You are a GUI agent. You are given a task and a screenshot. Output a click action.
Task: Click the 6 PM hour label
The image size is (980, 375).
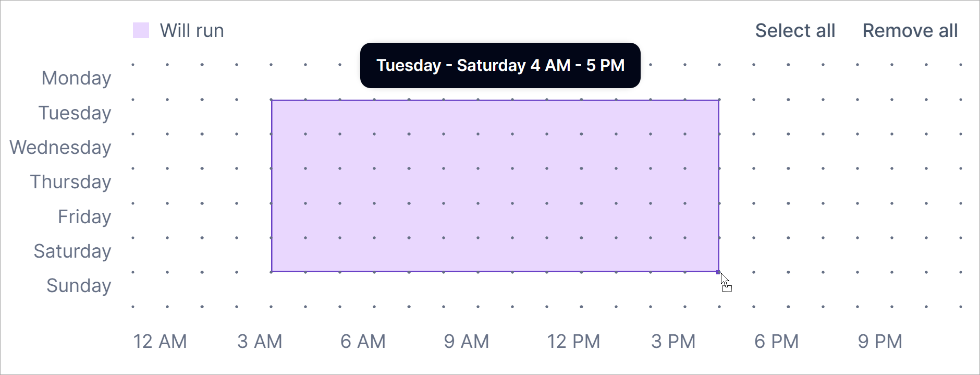tap(776, 342)
